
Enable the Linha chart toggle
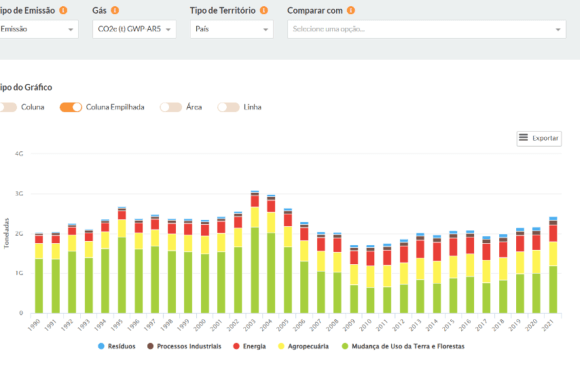pos(228,107)
